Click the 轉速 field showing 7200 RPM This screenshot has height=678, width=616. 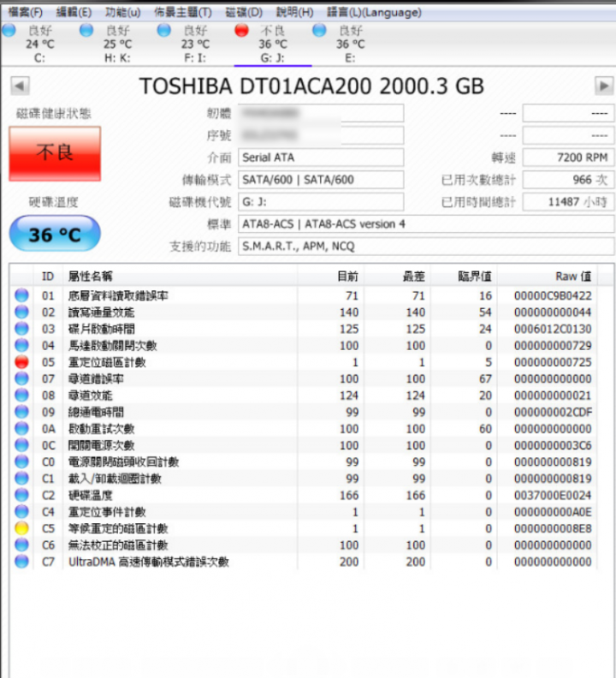point(568,158)
